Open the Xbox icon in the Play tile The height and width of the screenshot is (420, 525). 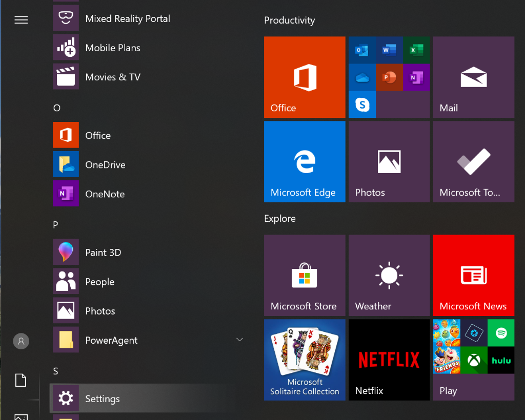tap(474, 360)
